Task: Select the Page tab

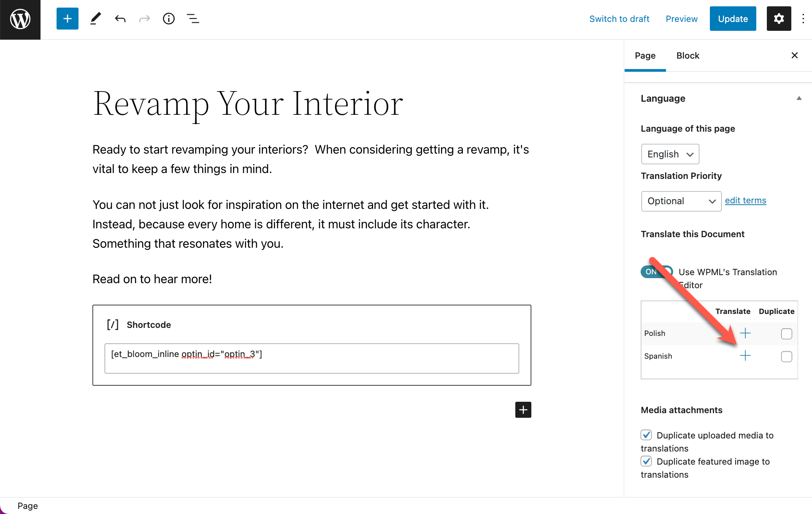Action: click(x=645, y=55)
